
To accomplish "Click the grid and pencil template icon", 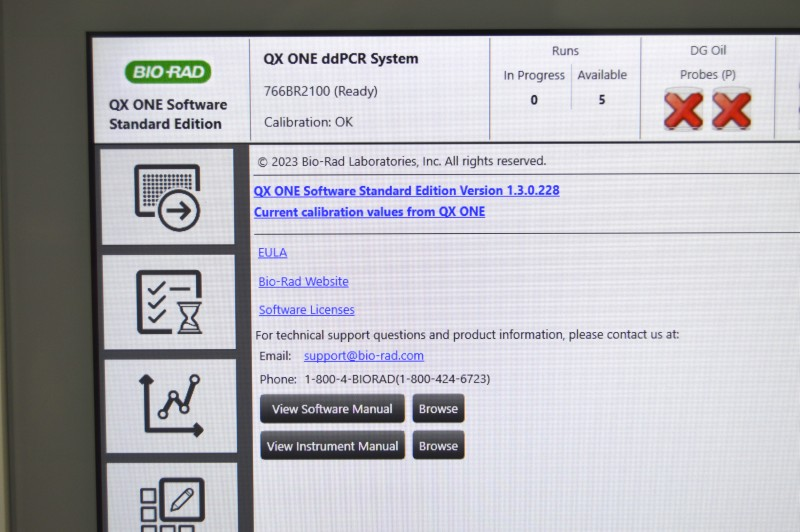I will coord(171,502).
